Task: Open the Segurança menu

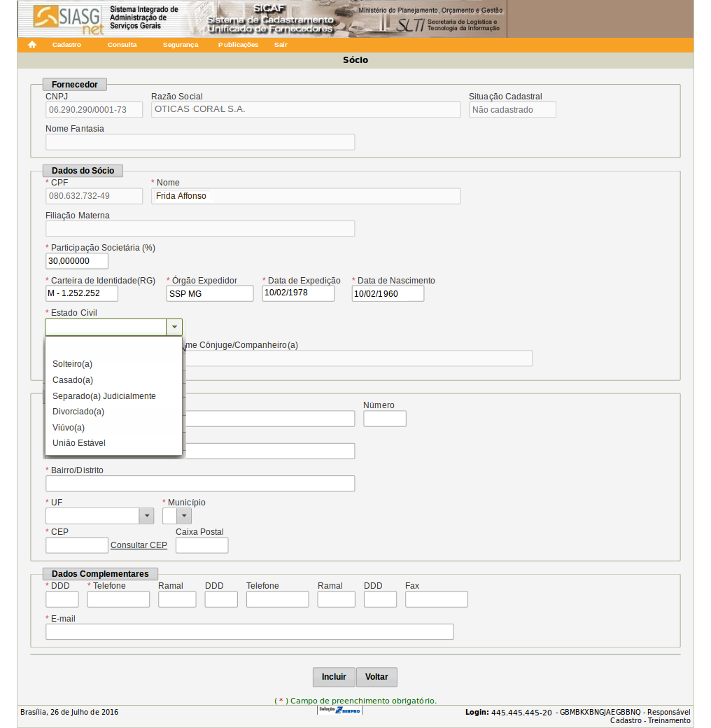Action: [x=181, y=45]
